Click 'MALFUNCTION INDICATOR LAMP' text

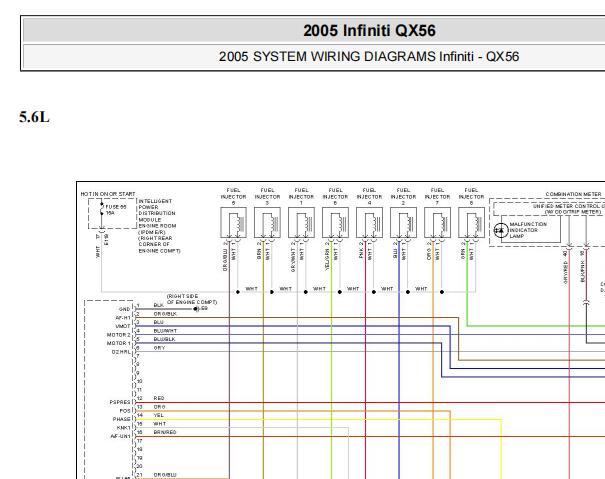coord(528,230)
